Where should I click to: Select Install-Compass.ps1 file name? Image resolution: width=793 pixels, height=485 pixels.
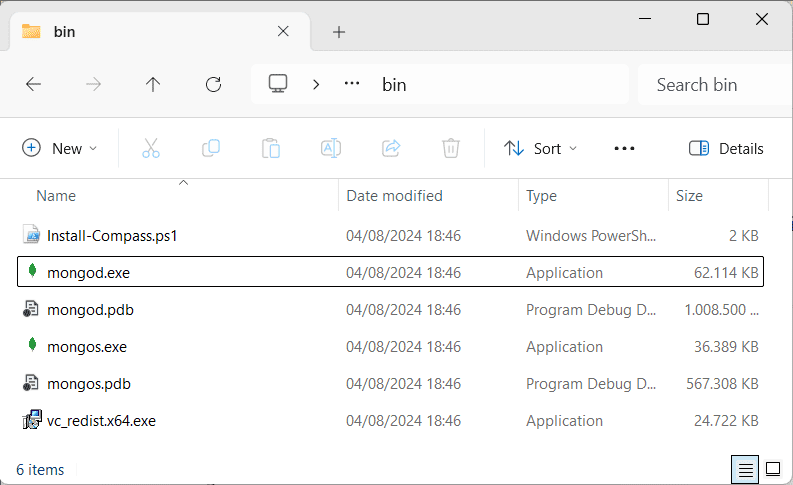tap(112, 236)
